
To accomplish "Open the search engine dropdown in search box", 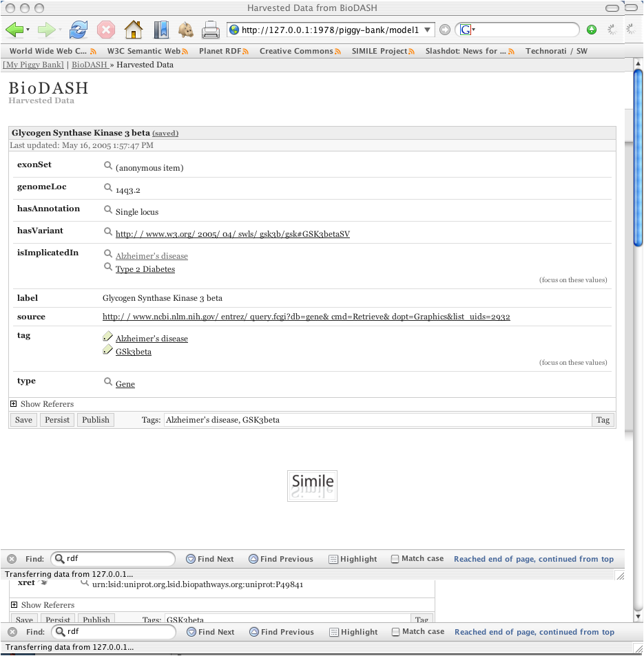I will coord(468,30).
